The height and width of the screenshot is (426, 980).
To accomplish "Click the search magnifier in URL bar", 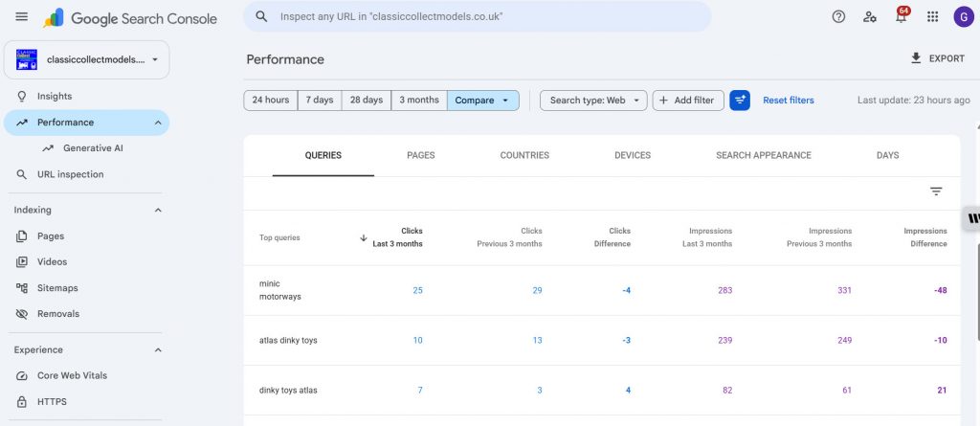I will (262, 17).
